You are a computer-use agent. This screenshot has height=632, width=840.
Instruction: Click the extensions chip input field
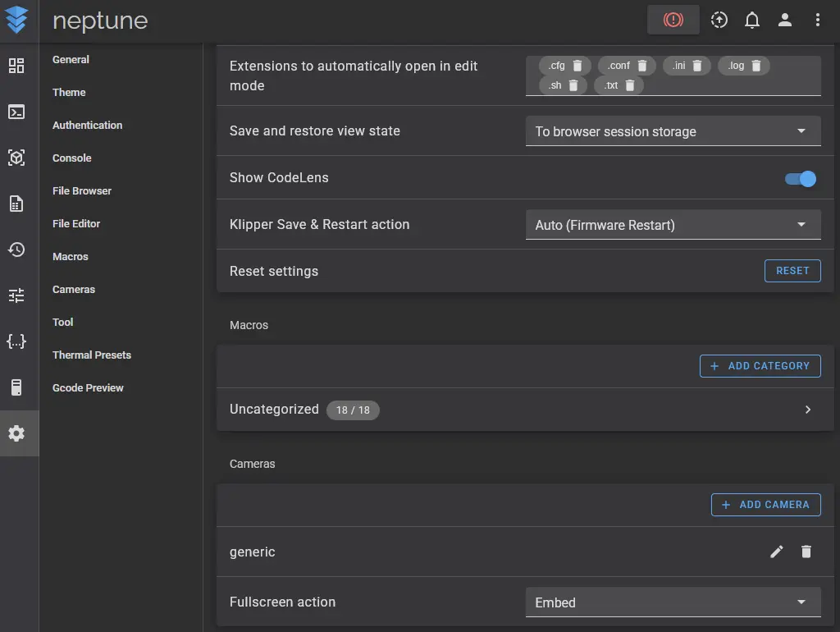(673, 76)
